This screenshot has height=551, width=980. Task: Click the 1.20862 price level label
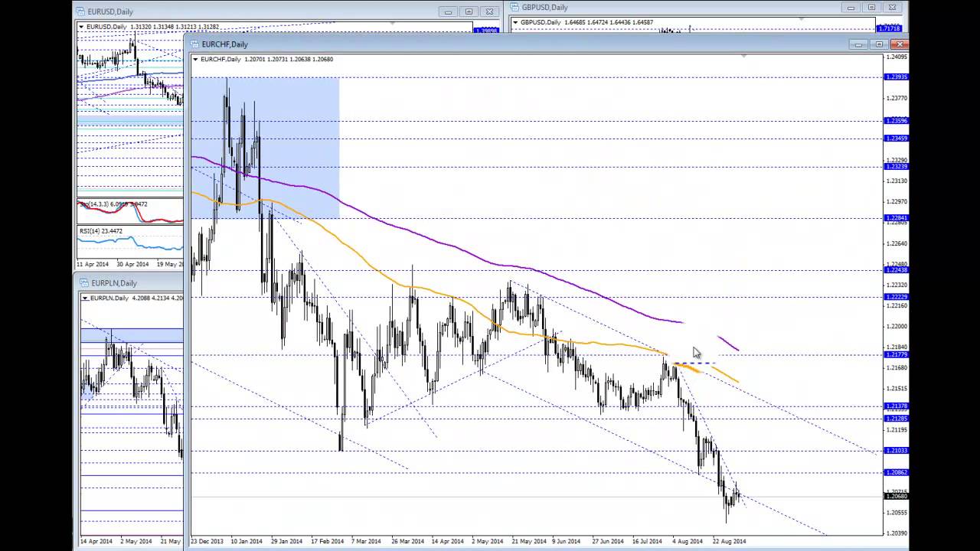[x=897, y=473]
